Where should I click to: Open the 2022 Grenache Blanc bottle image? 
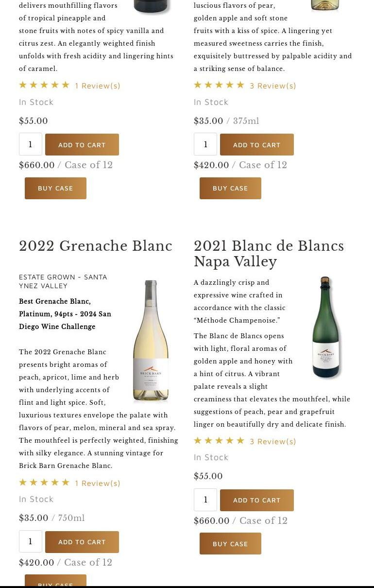point(151,341)
